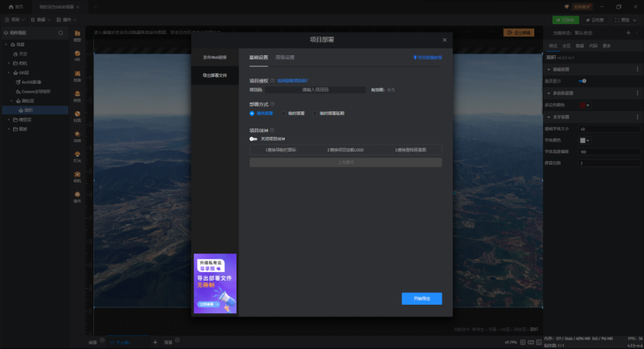The height and width of the screenshot is (349, 644).
Task: Switch to the 交互 tab in the properties panel
Action: tap(566, 46)
